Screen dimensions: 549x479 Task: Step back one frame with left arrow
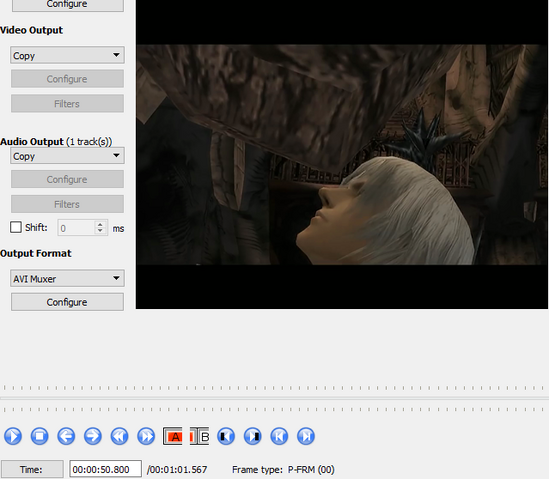point(66,436)
